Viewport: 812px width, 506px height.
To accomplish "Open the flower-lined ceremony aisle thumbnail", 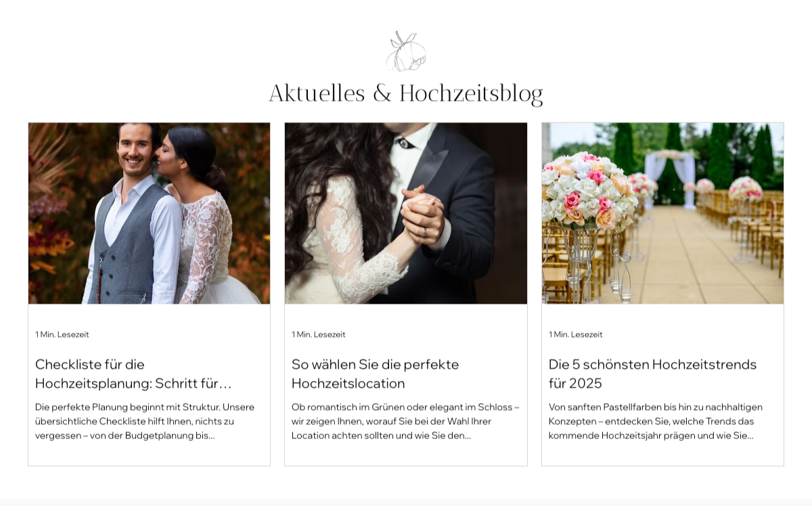I will tap(662, 213).
